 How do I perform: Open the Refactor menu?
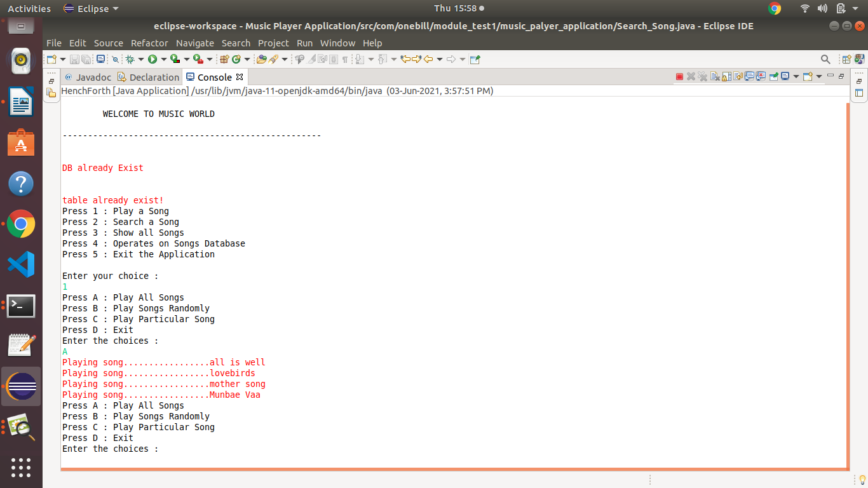[x=149, y=43]
